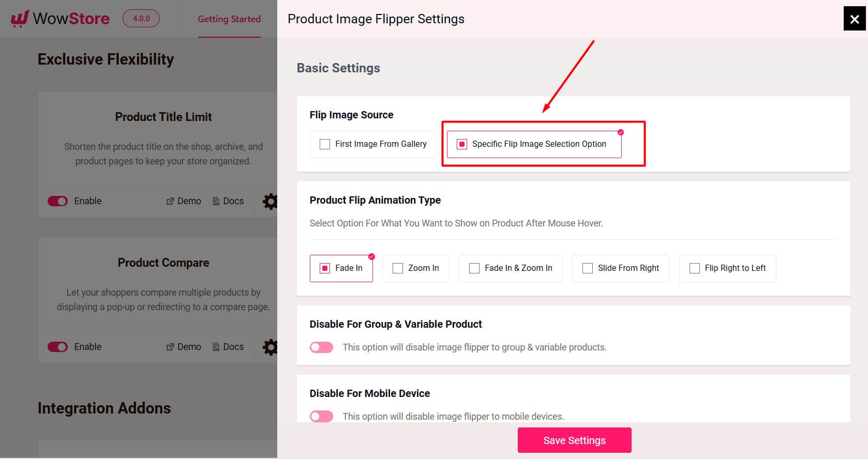The height and width of the screenshot is (459, 868).
Task: Enable Disable For Mobile Device toggle
Action: (x=321, y=417)
